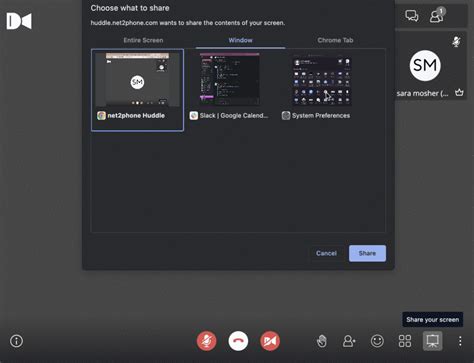
Task: Open the emoji reactions smiley icon
Action: (x=377, y=341)
